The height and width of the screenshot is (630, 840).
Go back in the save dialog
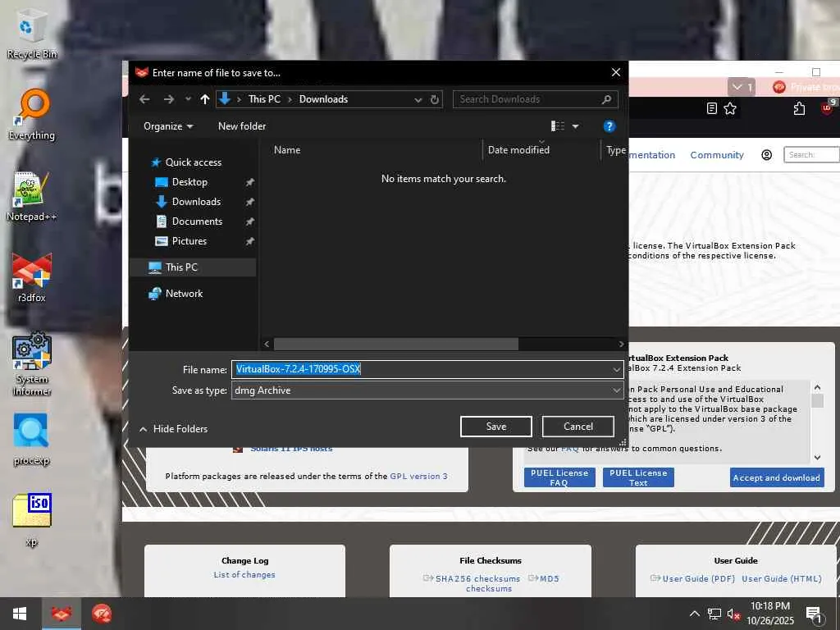[144, 99]
